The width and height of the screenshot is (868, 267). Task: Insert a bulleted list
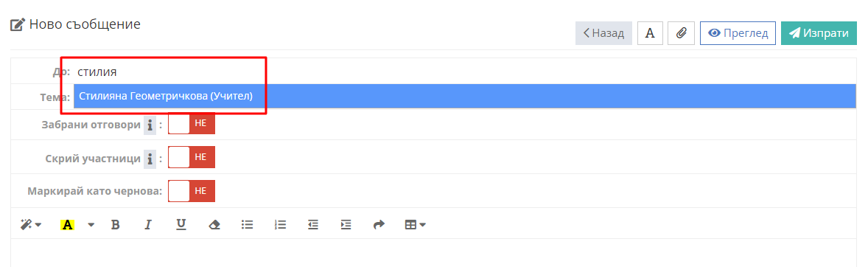tap(247, 224)
